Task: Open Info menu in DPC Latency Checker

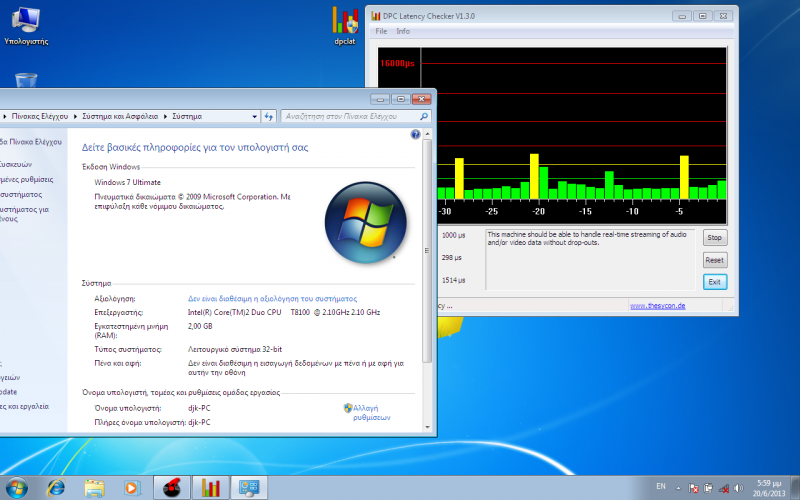Action: pyautogui.click(x=403, y=31)
